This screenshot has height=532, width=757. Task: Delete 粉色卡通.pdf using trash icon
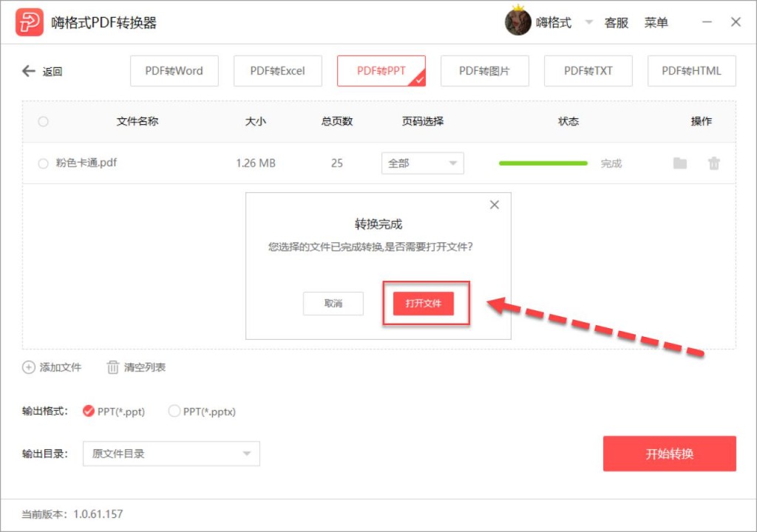coord(713,163)
